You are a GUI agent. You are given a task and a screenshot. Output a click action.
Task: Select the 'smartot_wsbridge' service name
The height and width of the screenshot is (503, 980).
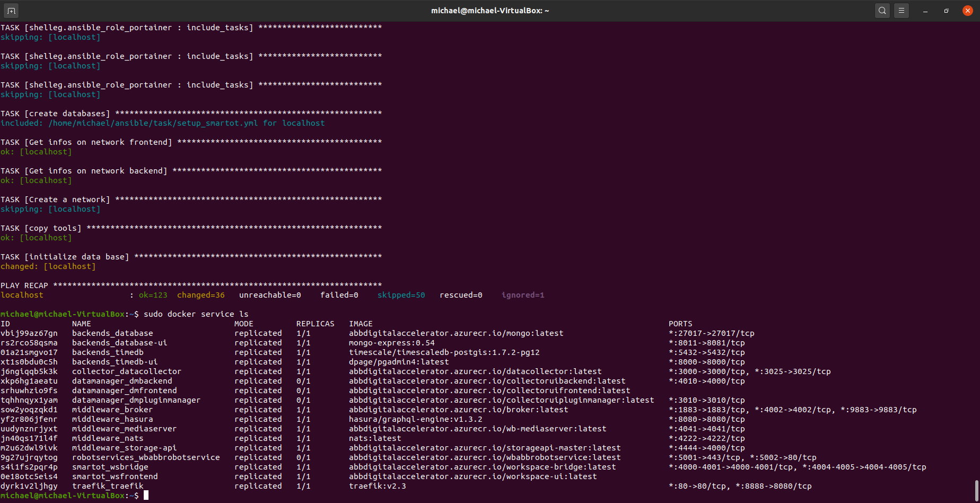click(110, 467)
